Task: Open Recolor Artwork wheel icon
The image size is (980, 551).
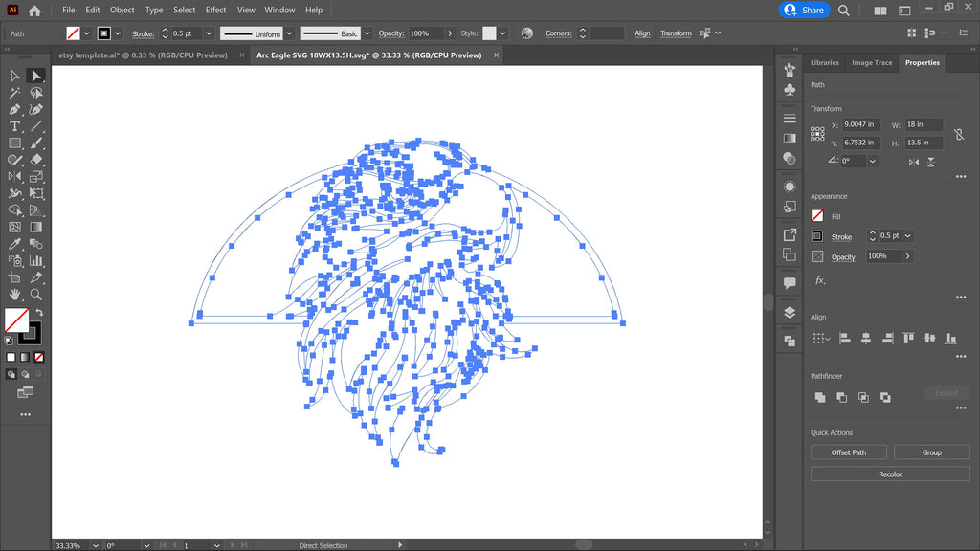Action: tap(527, 33)
